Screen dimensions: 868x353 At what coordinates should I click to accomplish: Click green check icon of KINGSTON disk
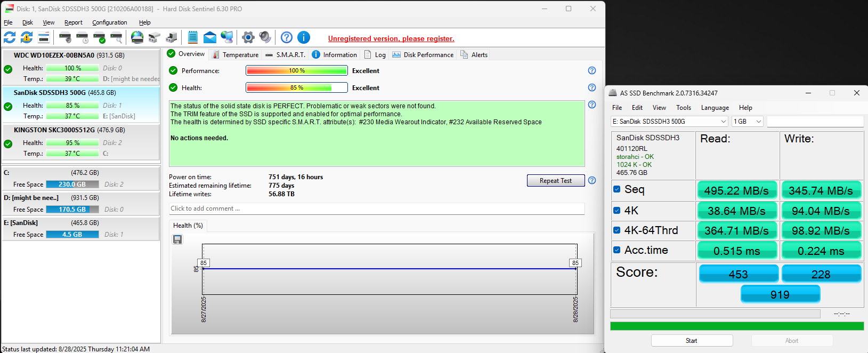pyautogui.click(x=8, y=143)
